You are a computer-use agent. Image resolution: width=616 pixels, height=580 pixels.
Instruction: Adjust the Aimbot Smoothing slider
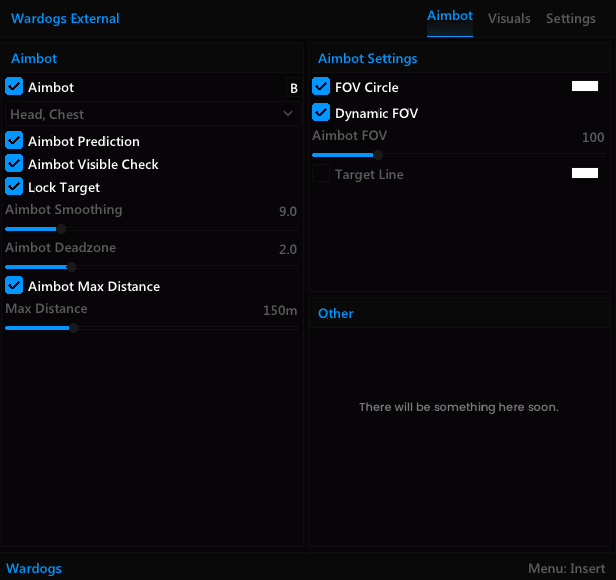(151, 229)
